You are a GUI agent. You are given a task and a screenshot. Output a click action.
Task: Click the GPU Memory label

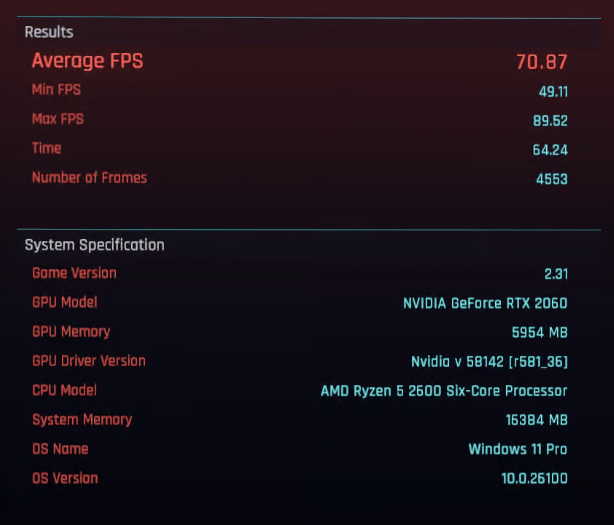[x=71, y=332]
